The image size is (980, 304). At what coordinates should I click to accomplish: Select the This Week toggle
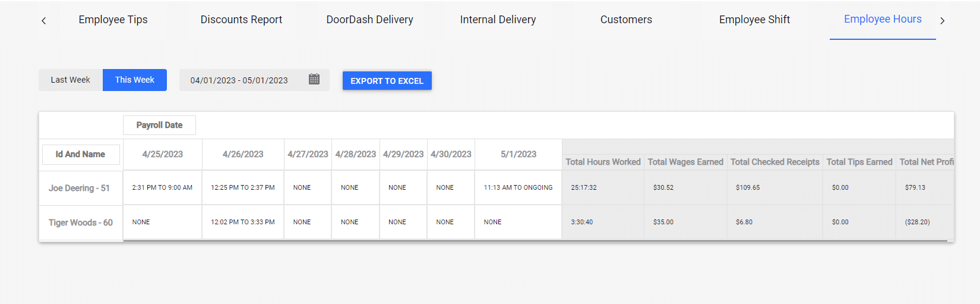pyautogui.click(x=135, y=80)
